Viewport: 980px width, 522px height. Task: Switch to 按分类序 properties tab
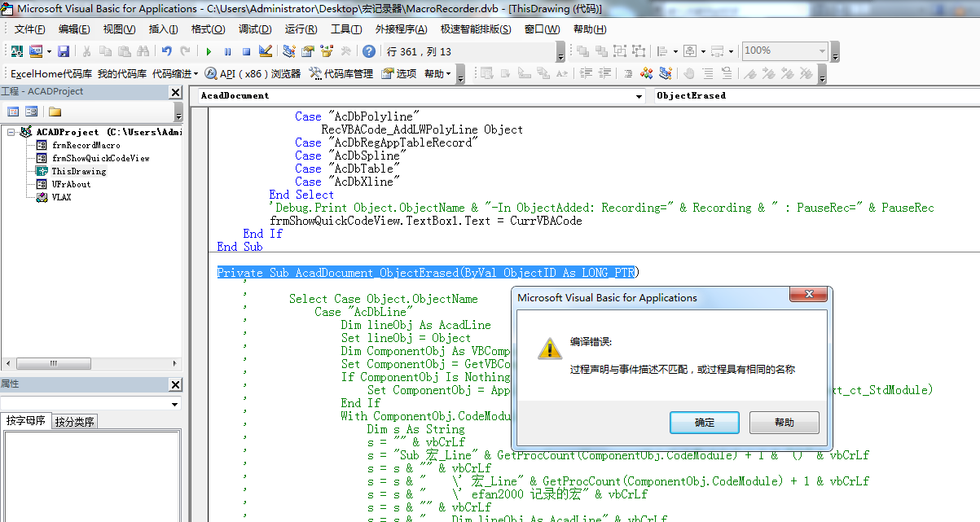pos(75,422)
